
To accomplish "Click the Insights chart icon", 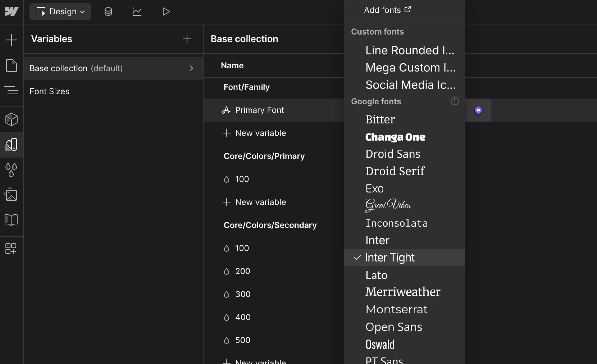I will coord(137,12).
